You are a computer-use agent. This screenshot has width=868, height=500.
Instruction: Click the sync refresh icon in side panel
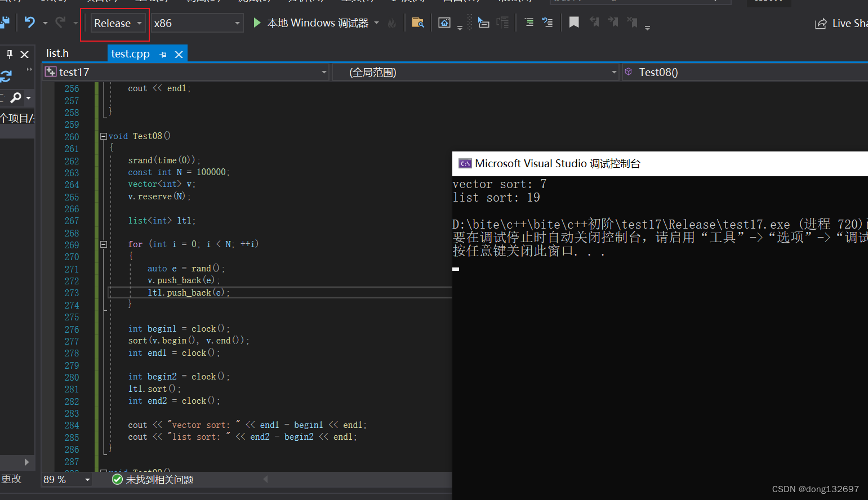(x=6, y=76)
